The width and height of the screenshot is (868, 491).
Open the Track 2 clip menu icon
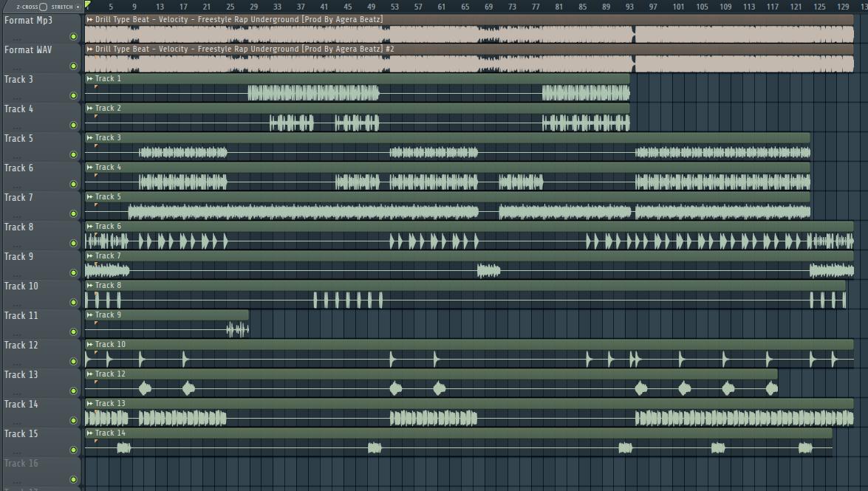pos(89,108)
